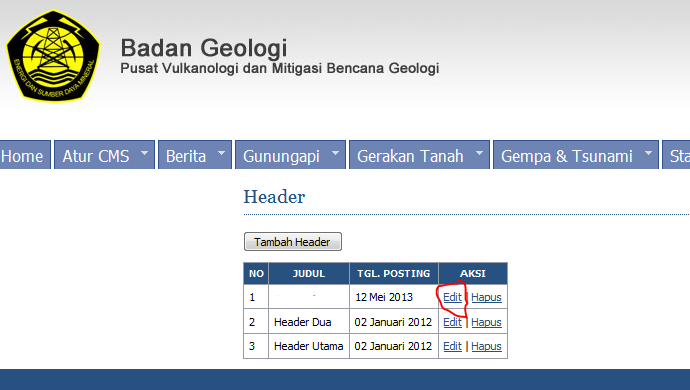Click Edit for Header Dua
Screen dimensions: 690x390
[x=452, y=322]
